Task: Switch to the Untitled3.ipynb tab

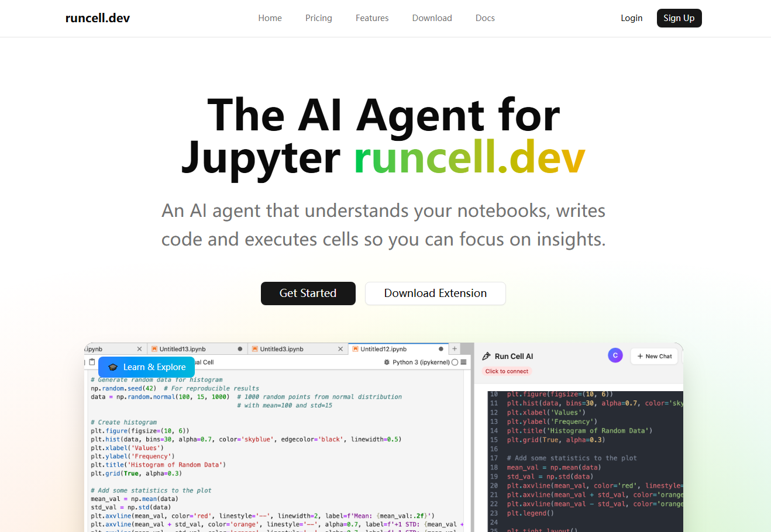Action: [281, 348]
